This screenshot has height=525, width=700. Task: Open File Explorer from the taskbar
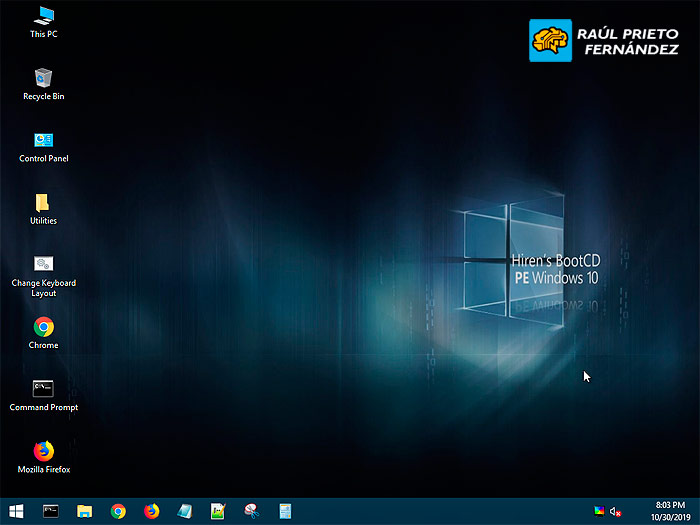(85, 511)
